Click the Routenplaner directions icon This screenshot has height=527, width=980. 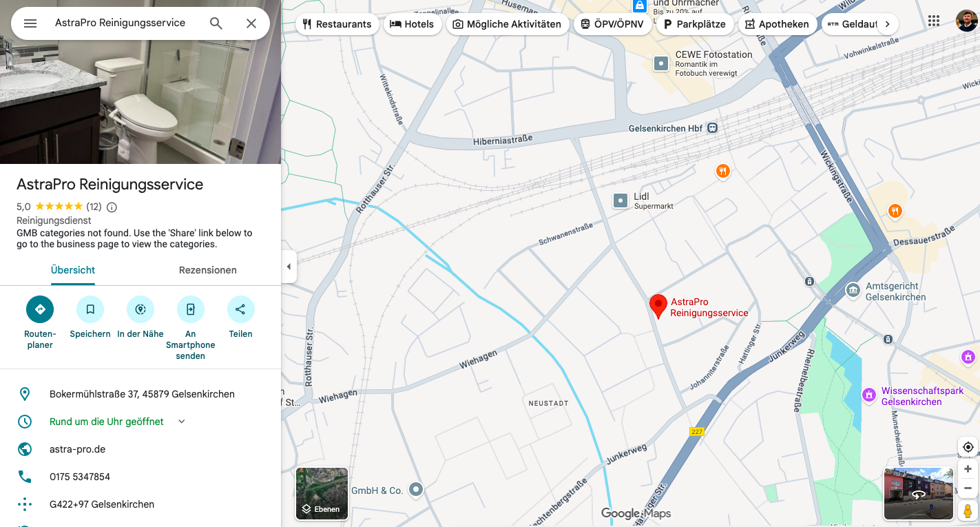tap(39, 309)
